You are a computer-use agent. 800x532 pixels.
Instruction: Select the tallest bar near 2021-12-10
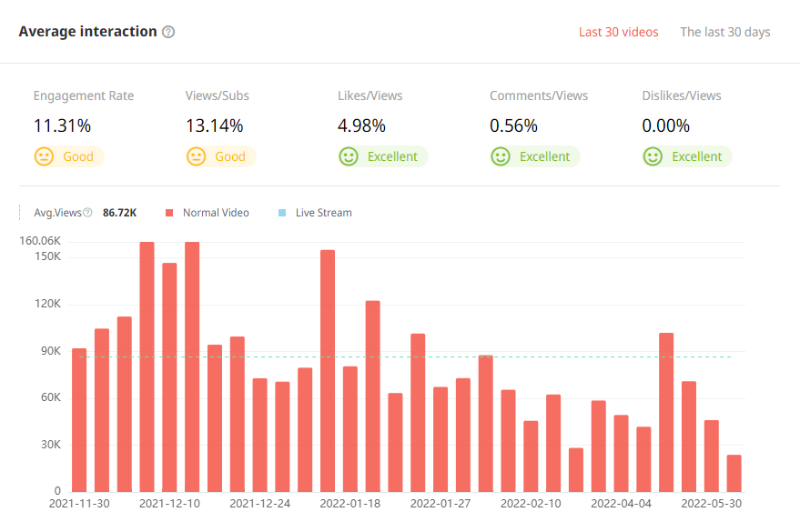point(192,364)
